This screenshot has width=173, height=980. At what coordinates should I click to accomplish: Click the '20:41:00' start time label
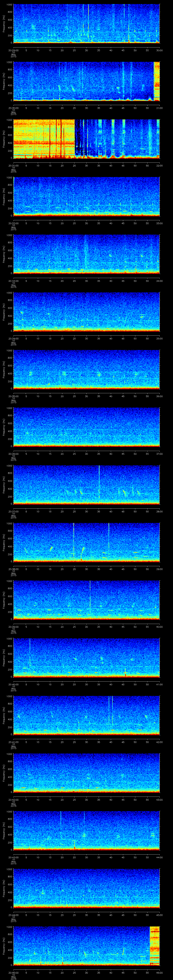[x=13, y=742]
